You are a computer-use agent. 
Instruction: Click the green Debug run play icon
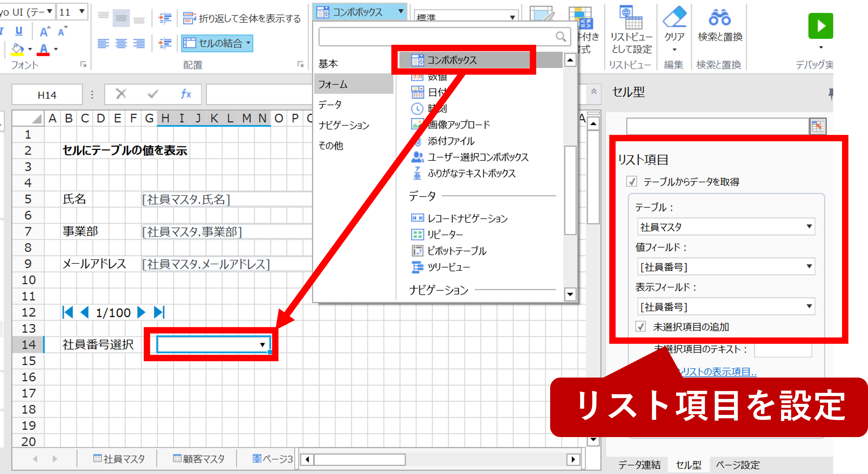pos(820,26)
